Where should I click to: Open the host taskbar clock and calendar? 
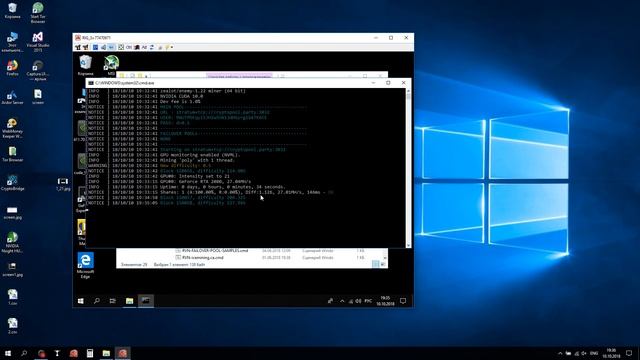click(611, 353)
